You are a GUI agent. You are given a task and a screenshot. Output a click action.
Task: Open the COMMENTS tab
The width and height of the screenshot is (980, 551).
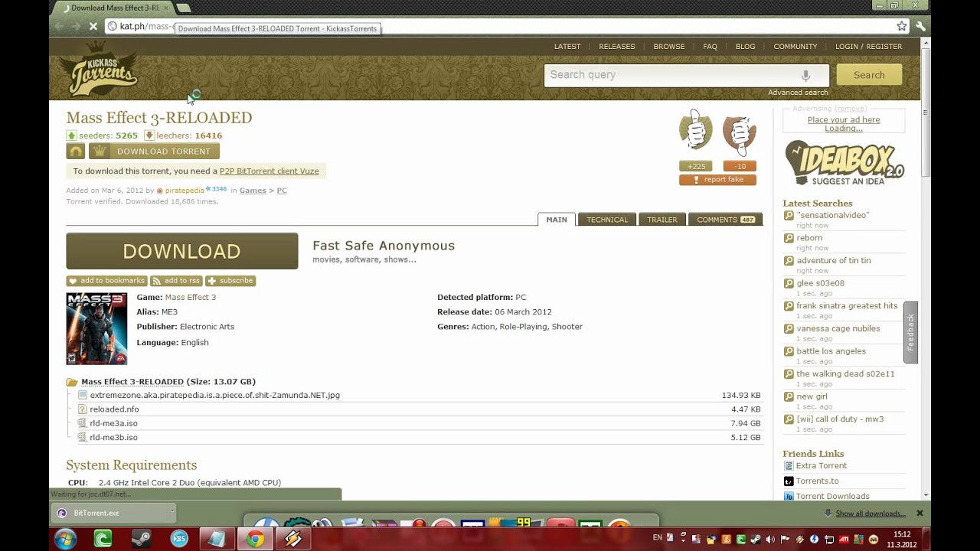(x=725, y=220)
